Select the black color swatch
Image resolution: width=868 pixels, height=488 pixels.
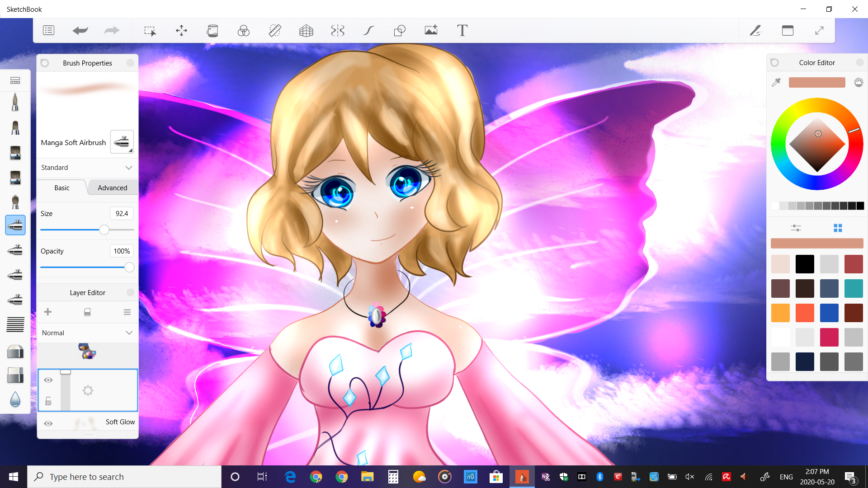[x=805, y=264]
